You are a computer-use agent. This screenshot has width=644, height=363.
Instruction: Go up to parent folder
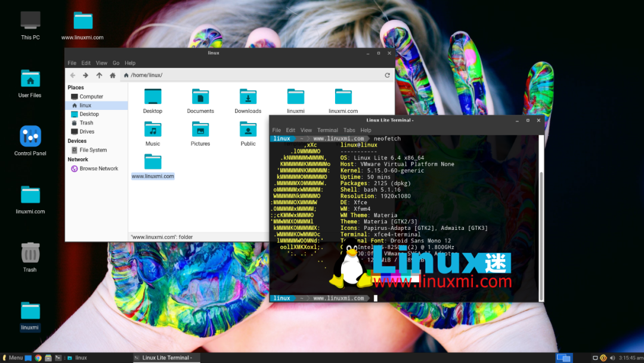(x=99, y=75)
